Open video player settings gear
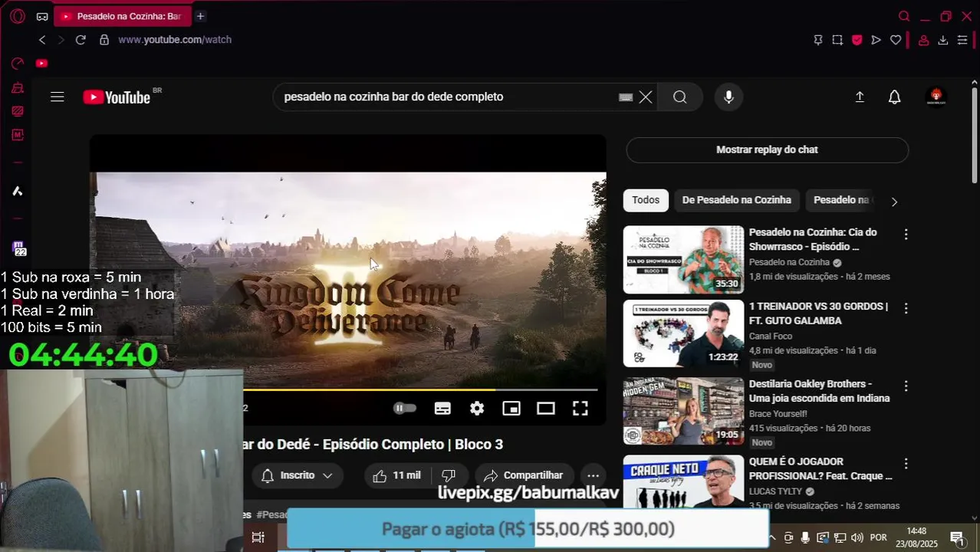Screen dimensions: 980x552 pos(477,409)
